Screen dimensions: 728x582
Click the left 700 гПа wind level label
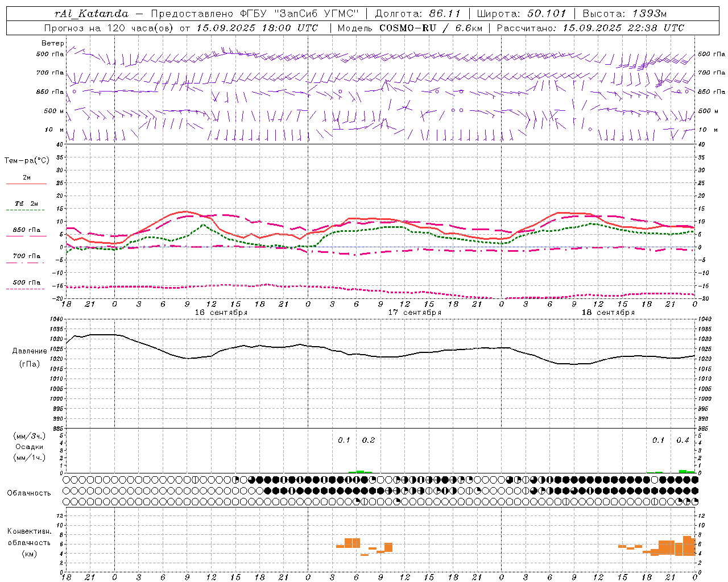pyautogui.click(x=50, y=73)
